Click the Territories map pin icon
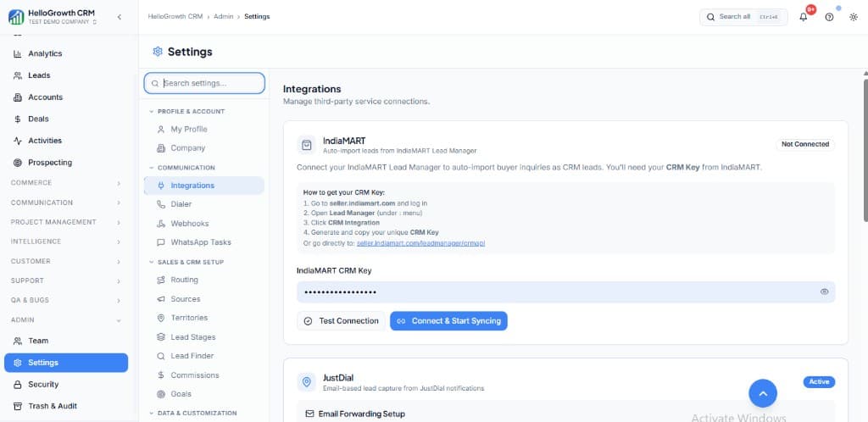Viewport: 868px width, 422px height. point(161,318)
